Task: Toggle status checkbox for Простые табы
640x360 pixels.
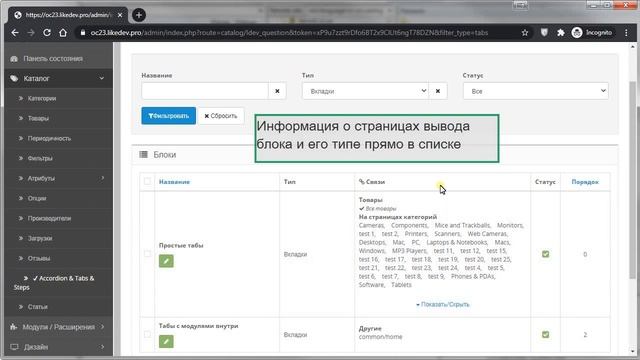Action: tap(545, 254)
